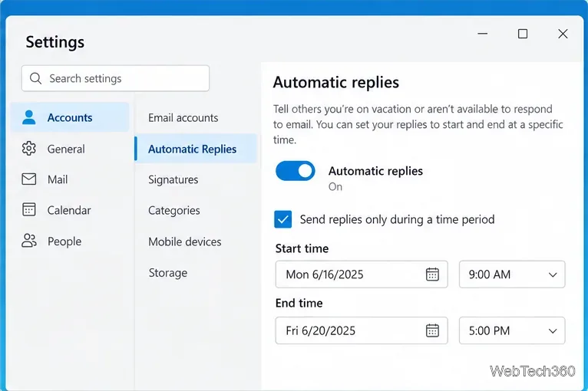
Task: Minimize the Settings window
Action: [483, 34]
